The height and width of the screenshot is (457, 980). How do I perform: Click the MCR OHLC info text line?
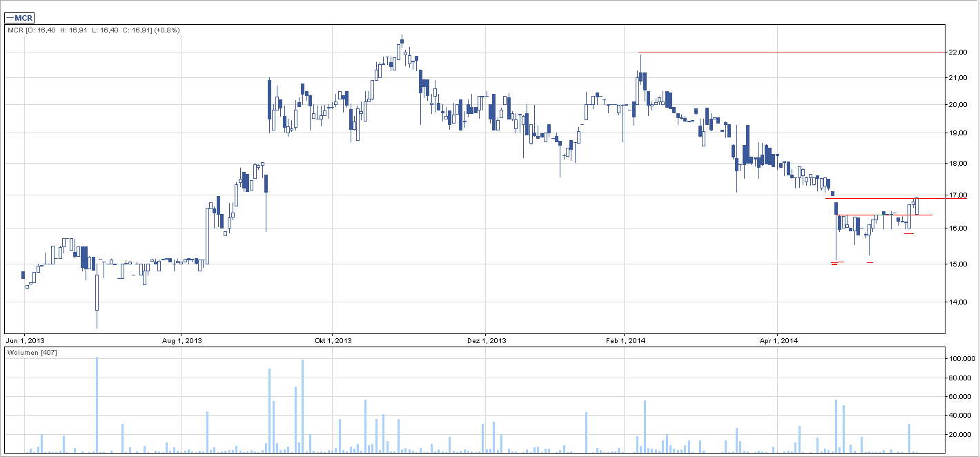(x=93, y=30)
